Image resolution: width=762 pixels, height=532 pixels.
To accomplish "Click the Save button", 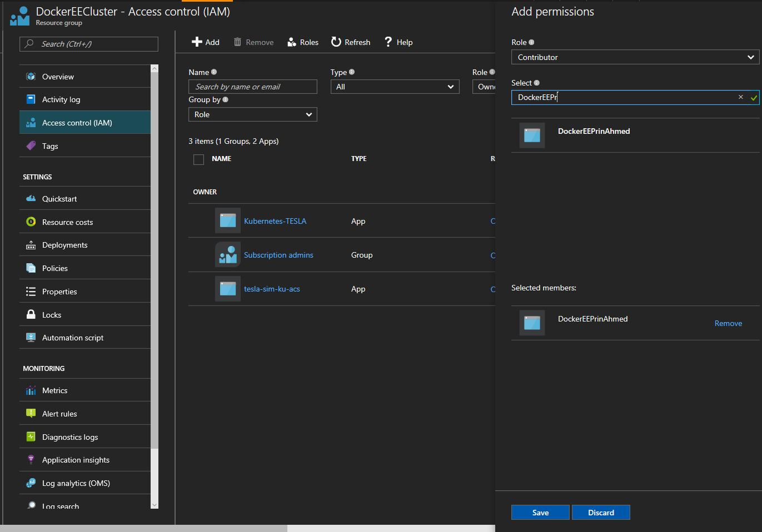I will (x=540, y=513).
